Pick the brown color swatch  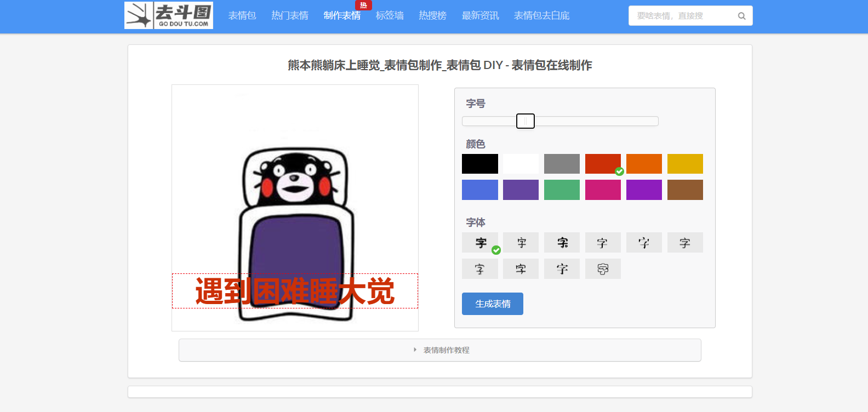tap(685, 190)
